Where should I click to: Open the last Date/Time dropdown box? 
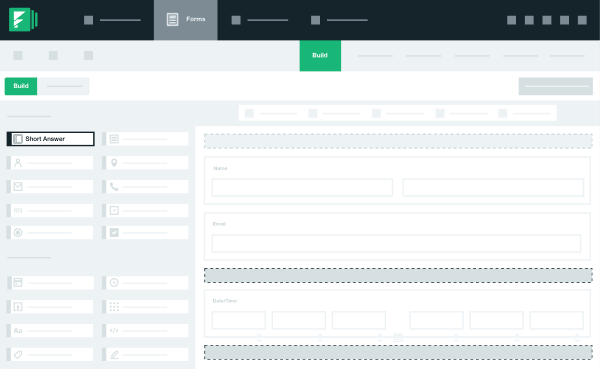click(x=556, y=320)
